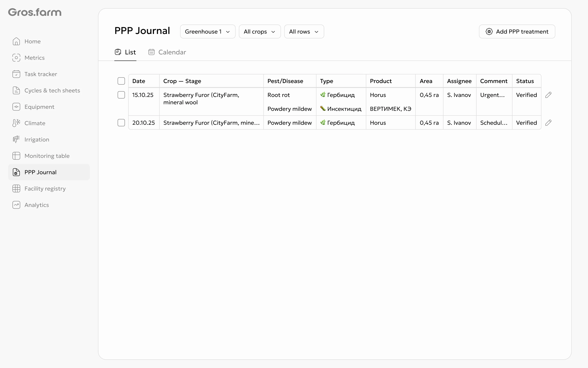This screenshot has width=588, height=368.
Task: Click the bug icon in Add PPP treatment
Action: [x=489, y=31]
